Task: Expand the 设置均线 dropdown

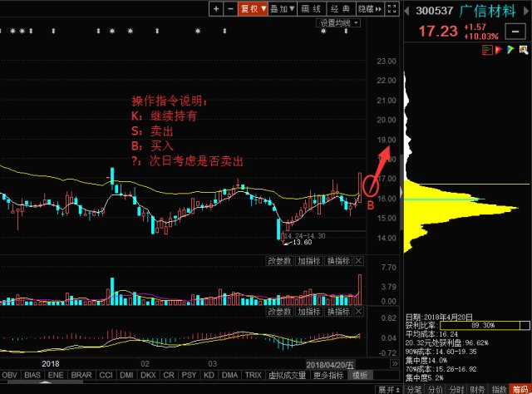Action: point(337,22)
